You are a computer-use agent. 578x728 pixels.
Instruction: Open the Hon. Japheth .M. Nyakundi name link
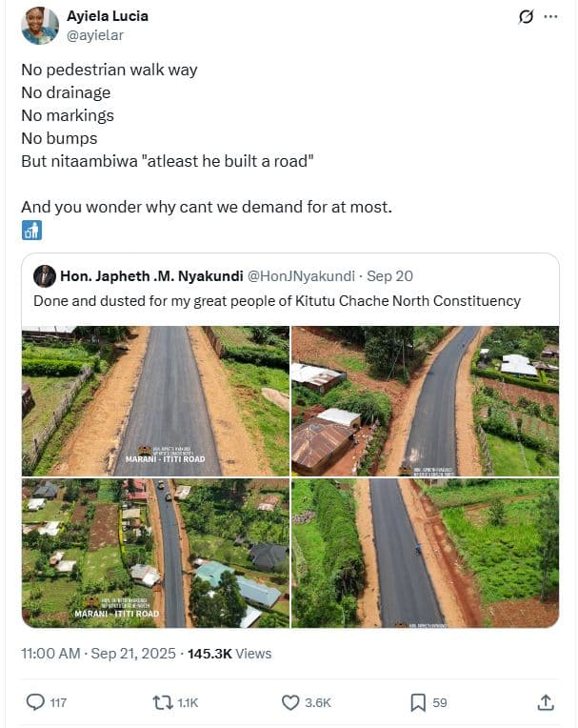[151, 276]
